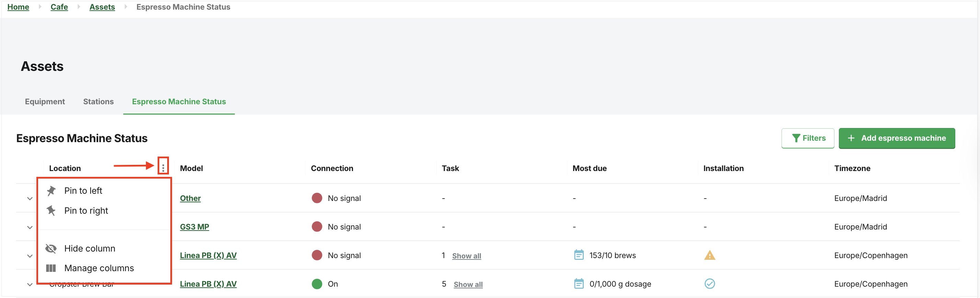Click the Timezone column header
Image resolution: width=980 pixels, height=298 pixels.
coord(852,168)
